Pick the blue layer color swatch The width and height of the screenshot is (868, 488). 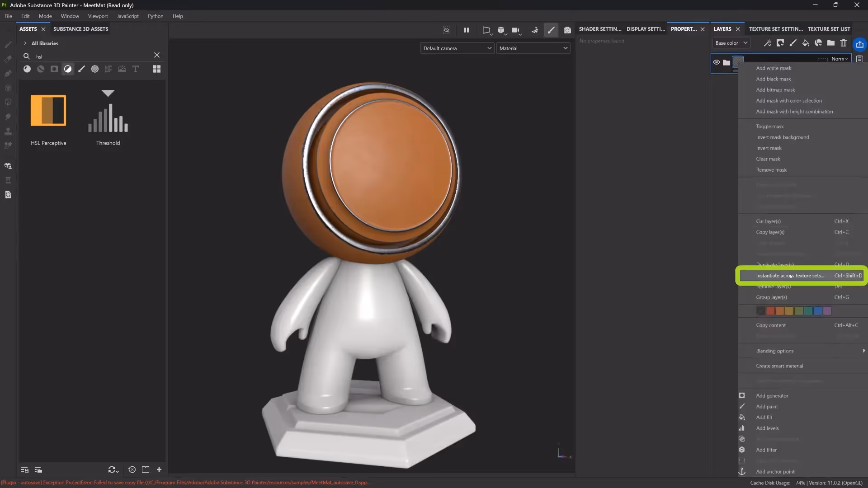(818, 311)
